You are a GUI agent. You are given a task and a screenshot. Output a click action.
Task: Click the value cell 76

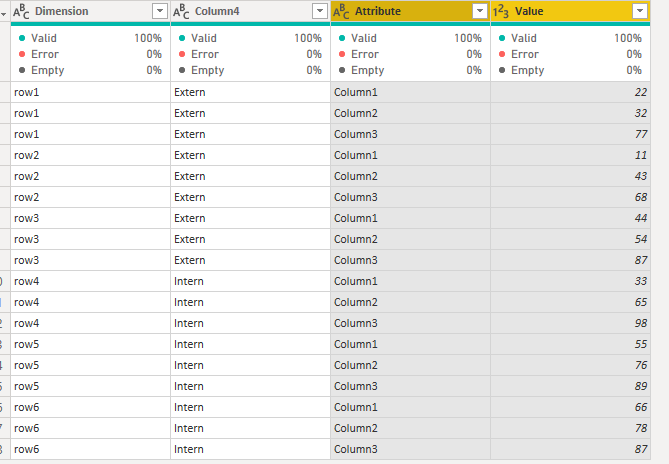click(x=570, y=365)
